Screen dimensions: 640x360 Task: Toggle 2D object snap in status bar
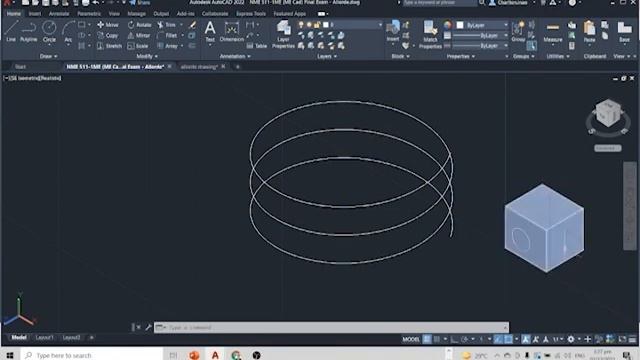point(508,339)
